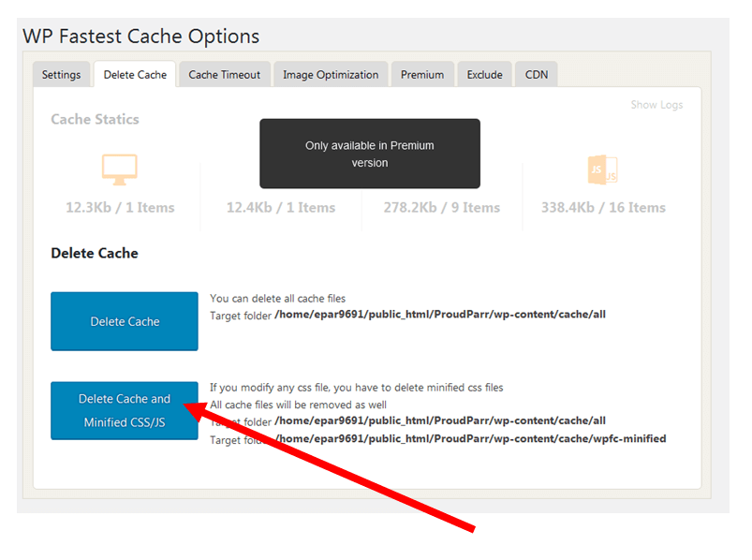Screen dimensions: 752x560
Task: Click the Show Logs link
Action: 656,105
